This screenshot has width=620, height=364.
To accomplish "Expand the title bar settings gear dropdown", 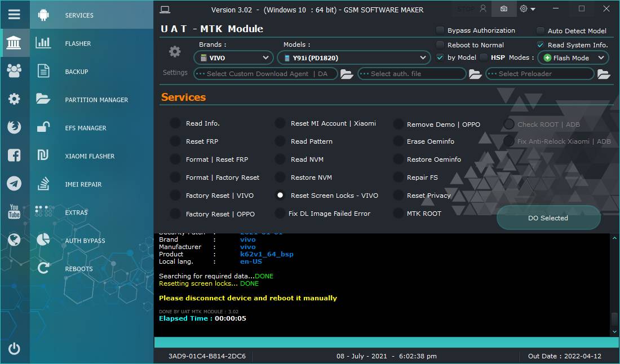I will (x=528, y=8).
